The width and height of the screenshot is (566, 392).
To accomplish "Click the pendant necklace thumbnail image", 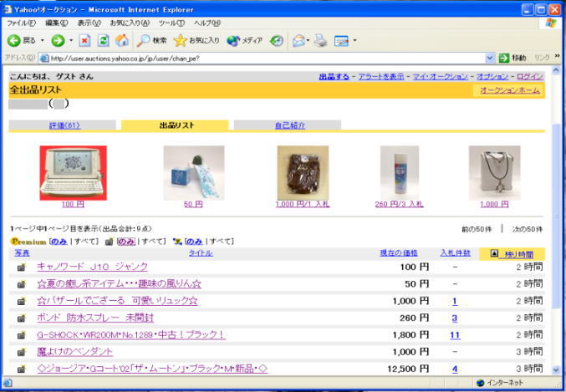I will (495, 173).
